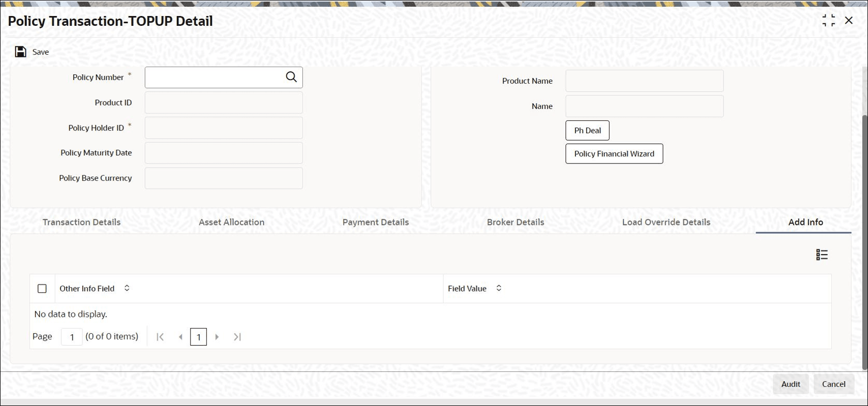
Task: Sort by Field Value column
Action: tap(499, 288)
